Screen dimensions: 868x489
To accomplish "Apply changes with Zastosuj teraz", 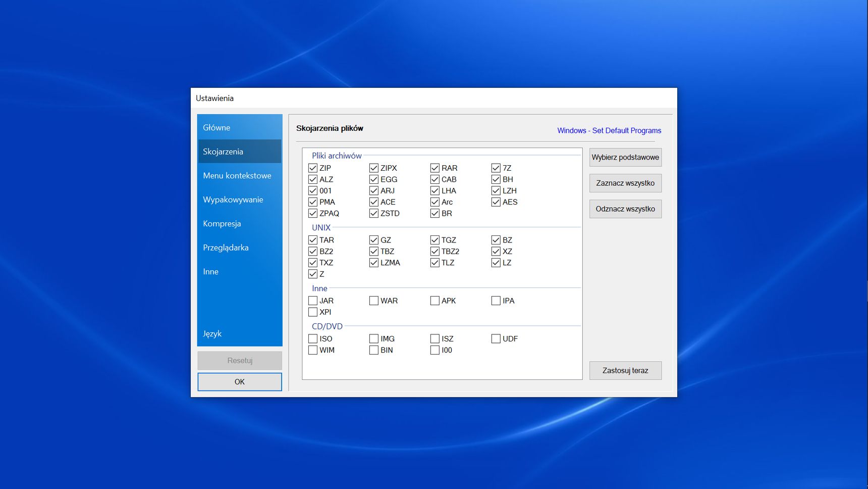I will click(625, 370).
